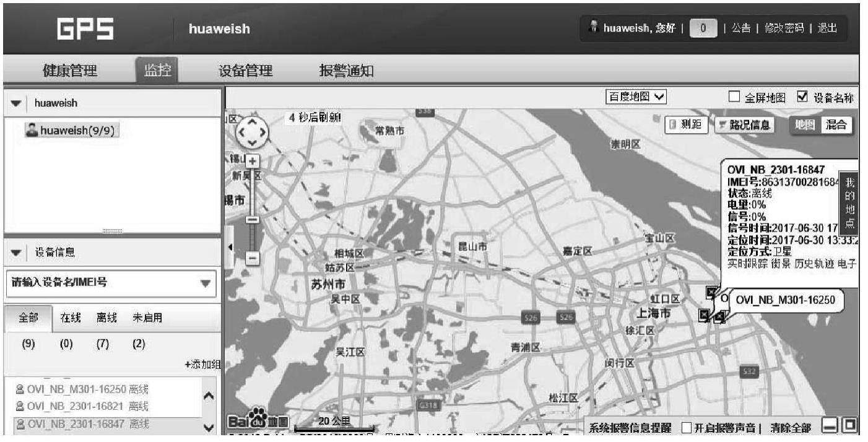Select huaweish(9/9) tree node
The image size is (868, 442).
tap(72, 131)
